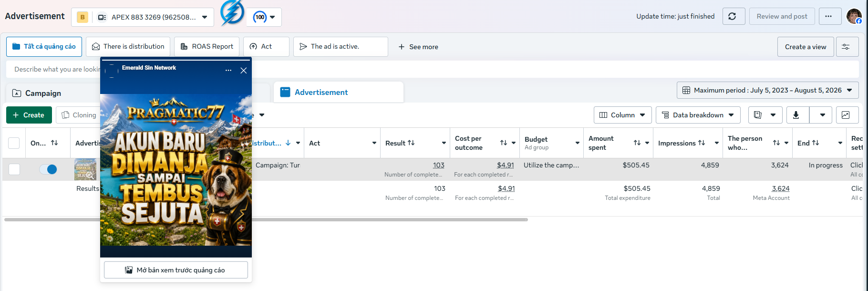Expand the export options dropdown arrow
The width and height of the screenshot is (868, 291).
(822, 115)
